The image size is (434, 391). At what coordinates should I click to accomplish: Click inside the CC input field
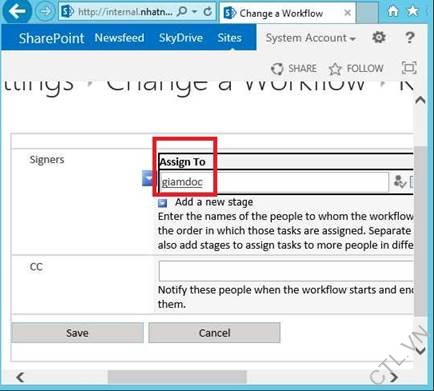286,271
